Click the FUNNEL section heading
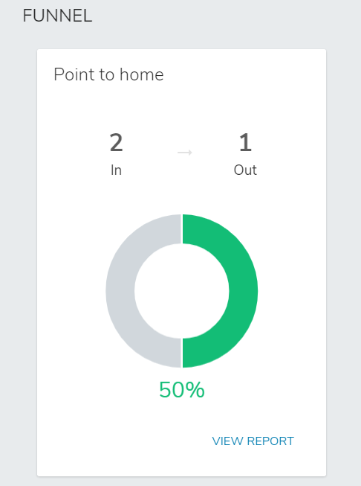 pos(57,16)
